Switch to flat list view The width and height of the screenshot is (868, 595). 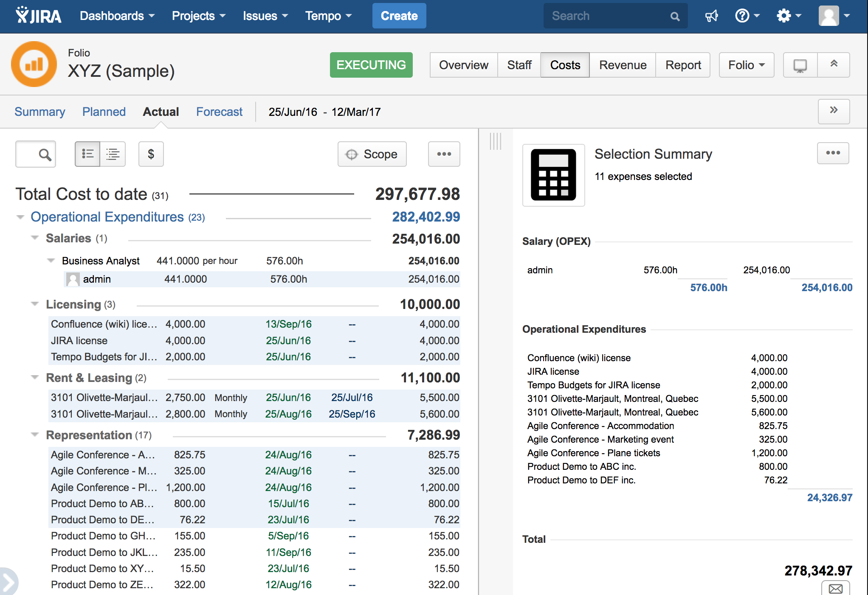coord(87,154)
